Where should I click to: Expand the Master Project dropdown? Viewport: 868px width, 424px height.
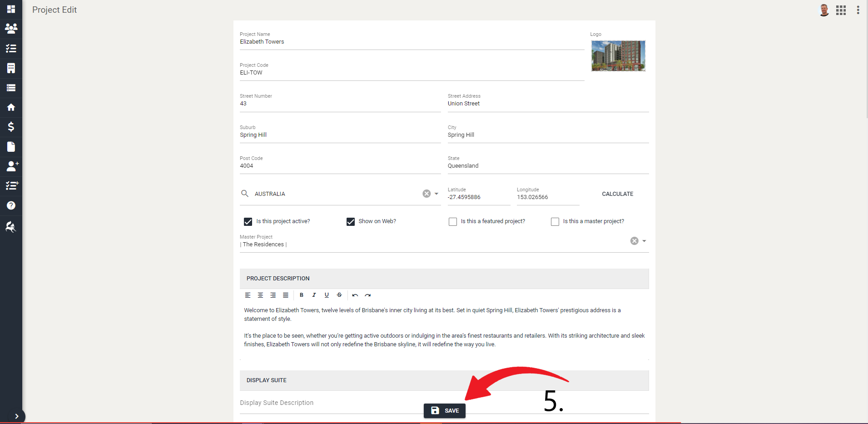[x=644, y=241]
